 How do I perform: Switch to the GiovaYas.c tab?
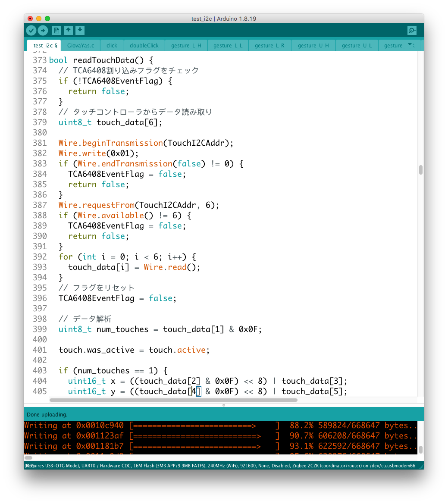pos(81,45)
